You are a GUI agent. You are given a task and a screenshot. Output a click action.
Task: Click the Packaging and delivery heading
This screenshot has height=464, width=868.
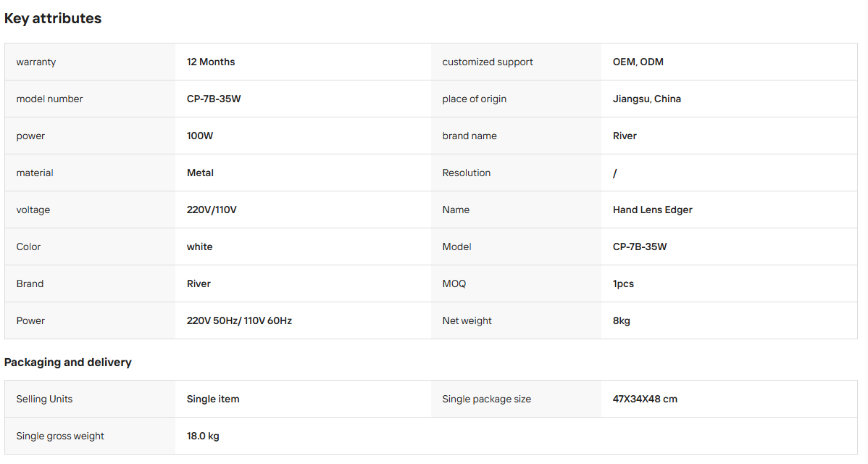(x=67, y=362)
